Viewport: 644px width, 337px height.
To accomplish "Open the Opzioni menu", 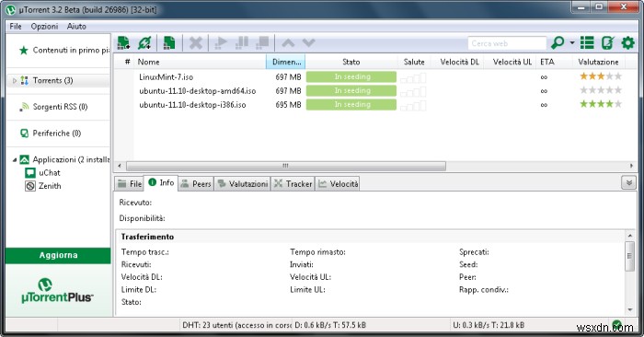I will (x=44, y=27).
